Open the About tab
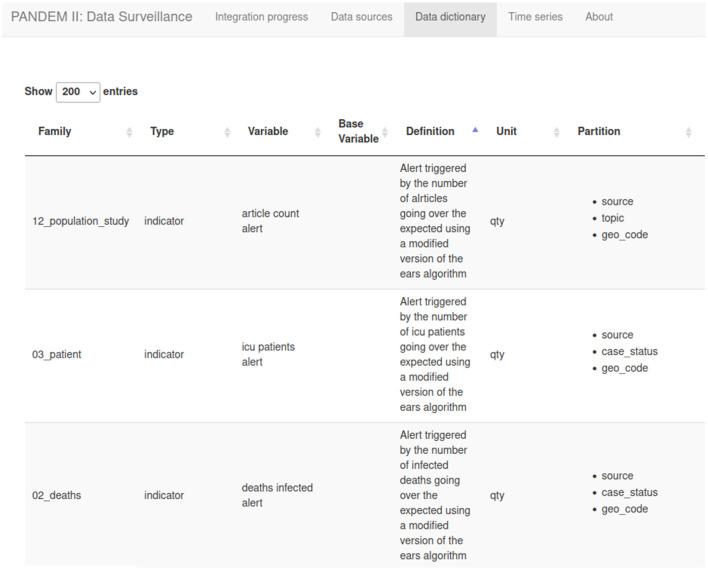 599,17
